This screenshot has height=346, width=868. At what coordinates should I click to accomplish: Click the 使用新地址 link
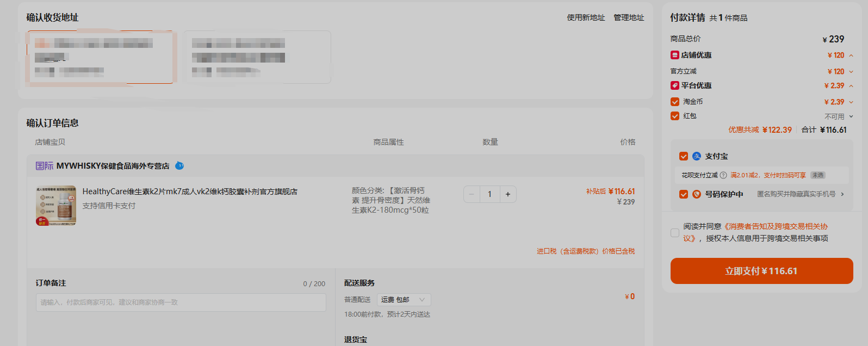(x=586, y=17)
